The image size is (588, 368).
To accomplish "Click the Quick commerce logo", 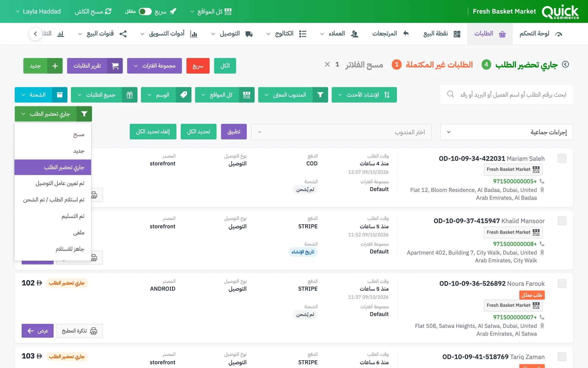I will (x=560, y=12).
